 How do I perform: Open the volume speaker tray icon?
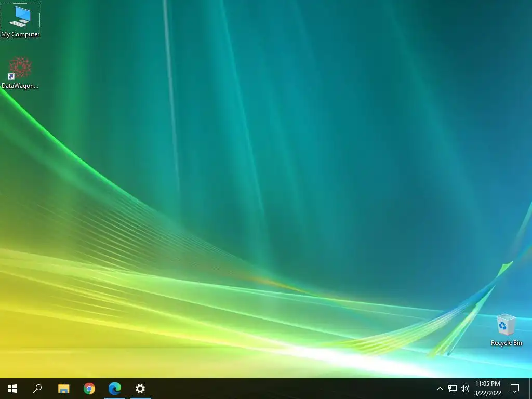[465, 389]
